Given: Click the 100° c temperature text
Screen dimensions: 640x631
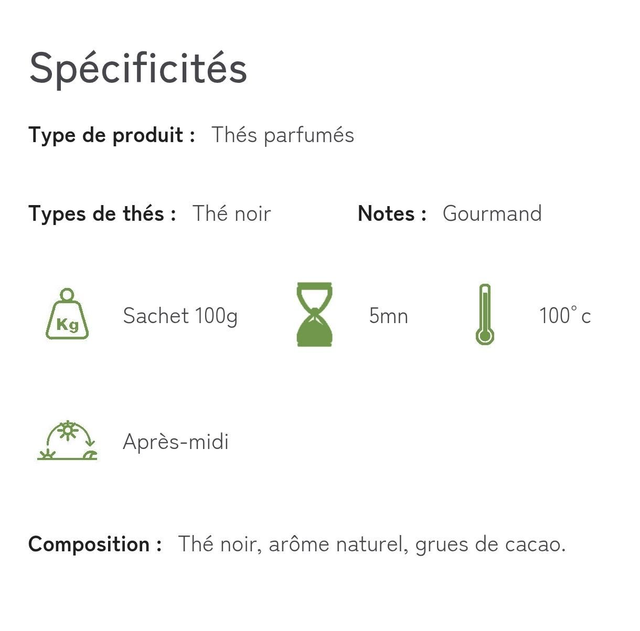Looking at the screenshot, I should (565, 316).
